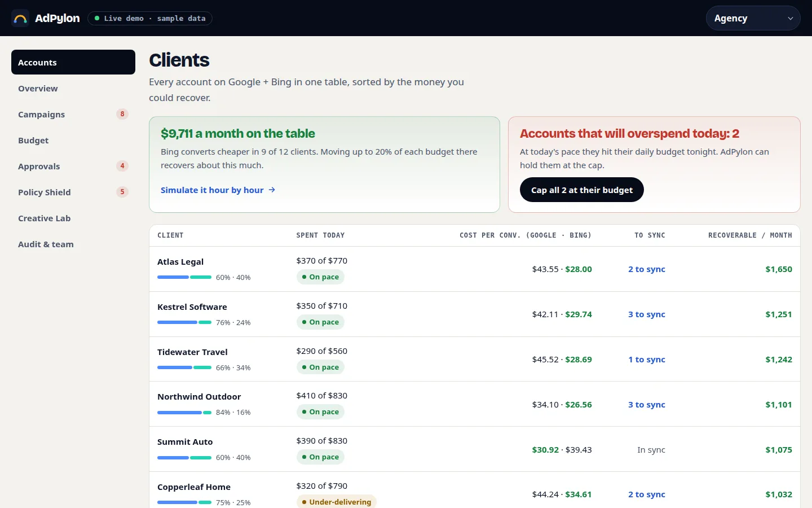The height and width of the screenshot is (508, 812).
Task: Click the SPENT TODAY column header
Action: 320,235
